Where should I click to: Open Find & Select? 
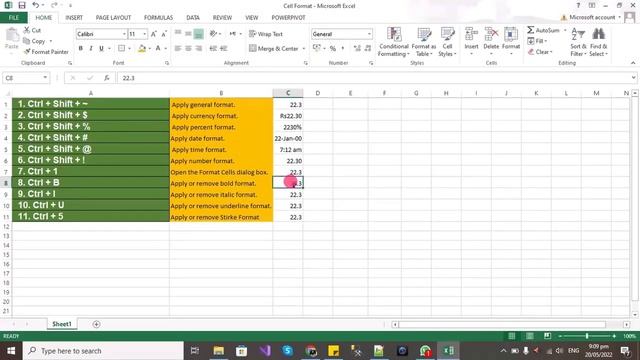pyautogui.click(x=598, y=42)
